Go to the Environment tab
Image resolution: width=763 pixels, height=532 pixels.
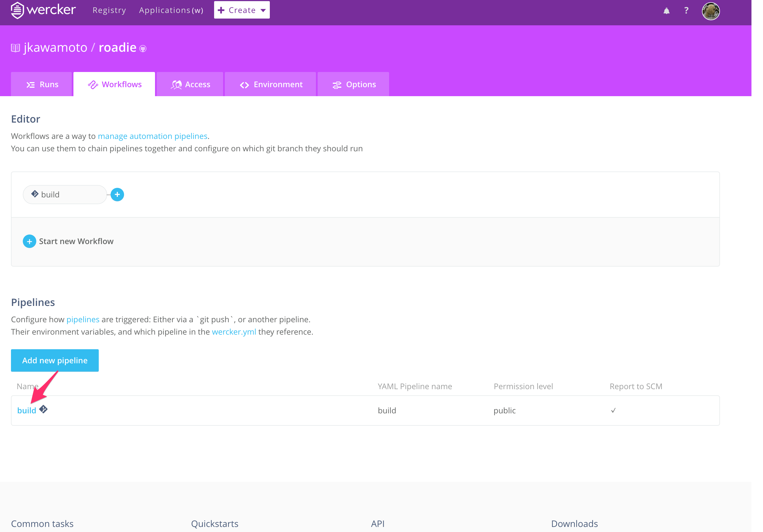click(x=270, y=84)
